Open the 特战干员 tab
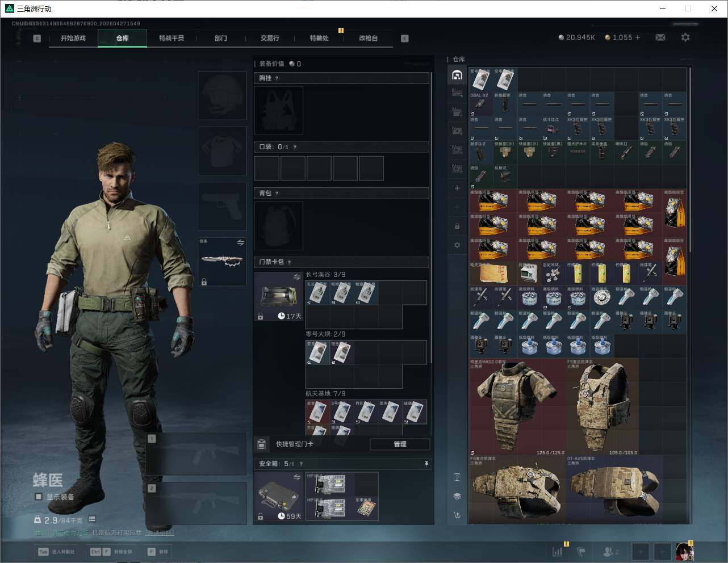Screen dimensions: 728x563 (171, 38)
